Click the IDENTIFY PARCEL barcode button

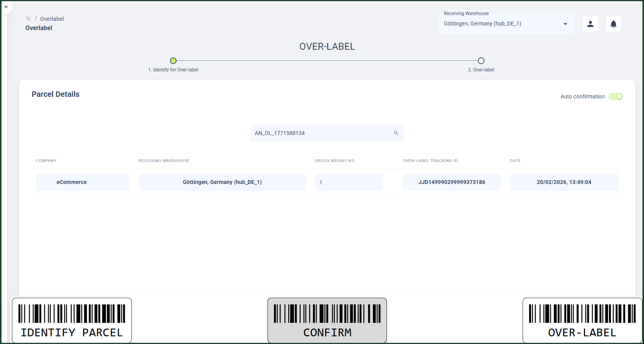pyautogui.click(x=72, y=320)
